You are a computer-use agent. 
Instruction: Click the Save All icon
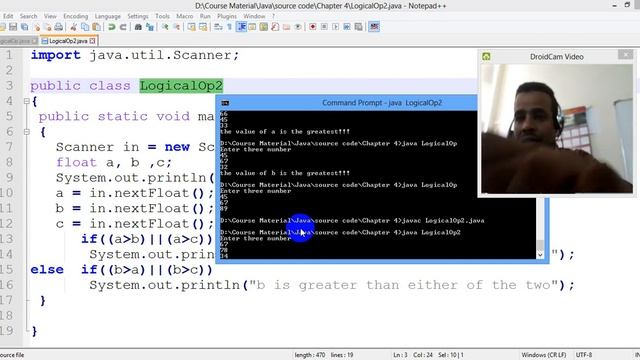point(24,27)
